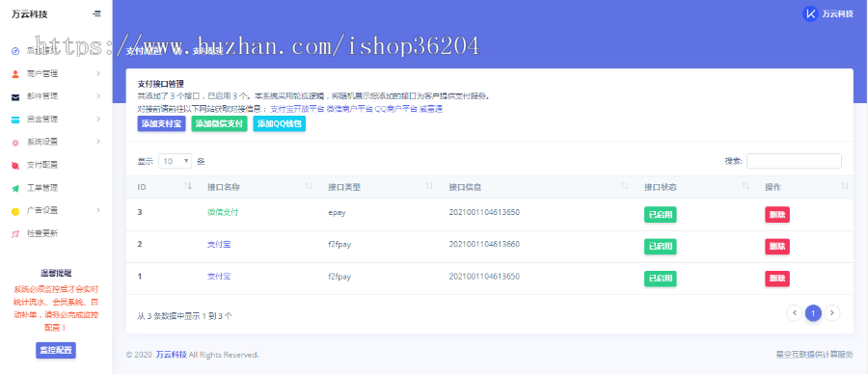The width and height of the screenshot is (868, 374).
Task: Click the card icon for 资金管理
Action: tap(15, 120)
